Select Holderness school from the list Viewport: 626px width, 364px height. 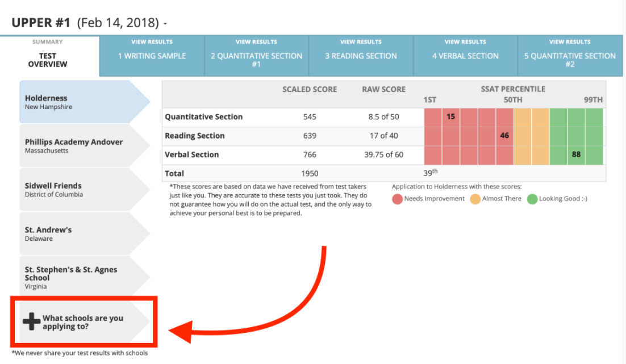[84, 102]
